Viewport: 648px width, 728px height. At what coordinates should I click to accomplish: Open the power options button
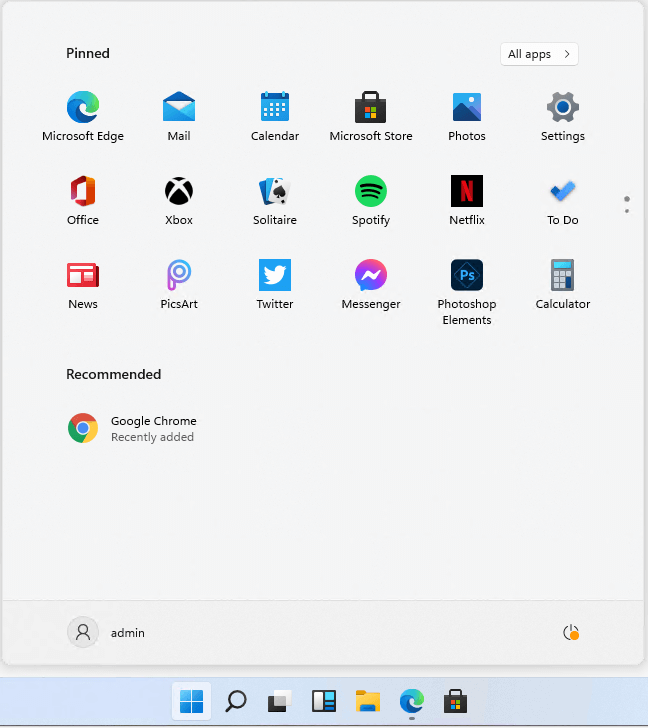(570, 632)
